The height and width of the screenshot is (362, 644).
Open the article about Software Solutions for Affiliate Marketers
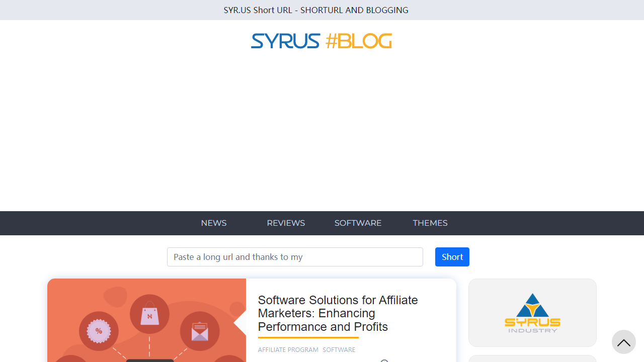pos(338,313)
